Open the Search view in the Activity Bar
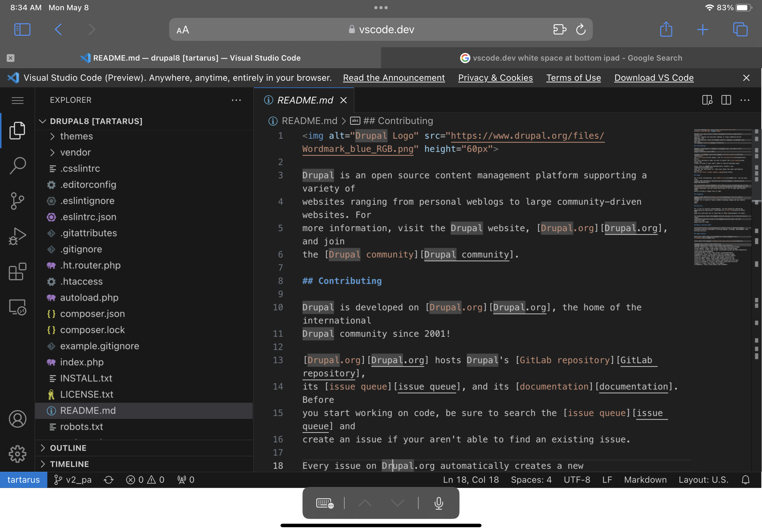This screenshot has width=762, height=532. point(17,166)
